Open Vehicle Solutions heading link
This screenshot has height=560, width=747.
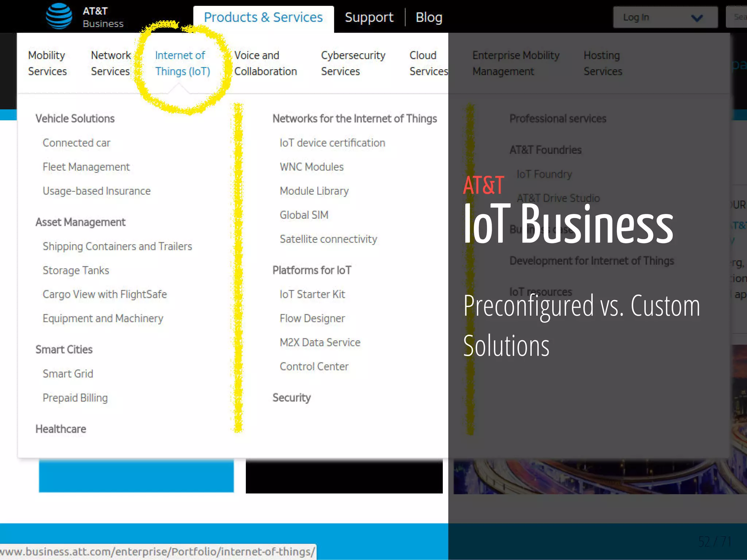pos(75,118)
